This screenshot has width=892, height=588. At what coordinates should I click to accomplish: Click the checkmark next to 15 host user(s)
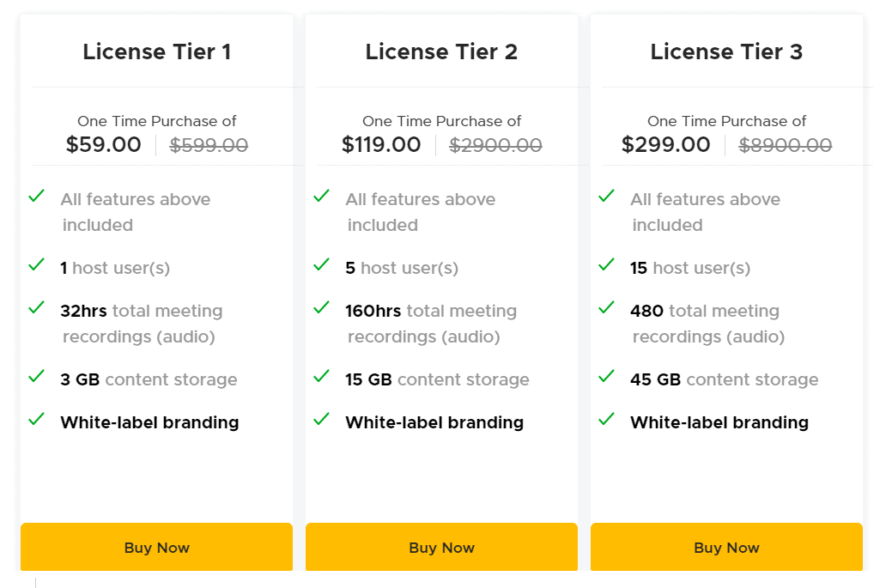(606, 267)
